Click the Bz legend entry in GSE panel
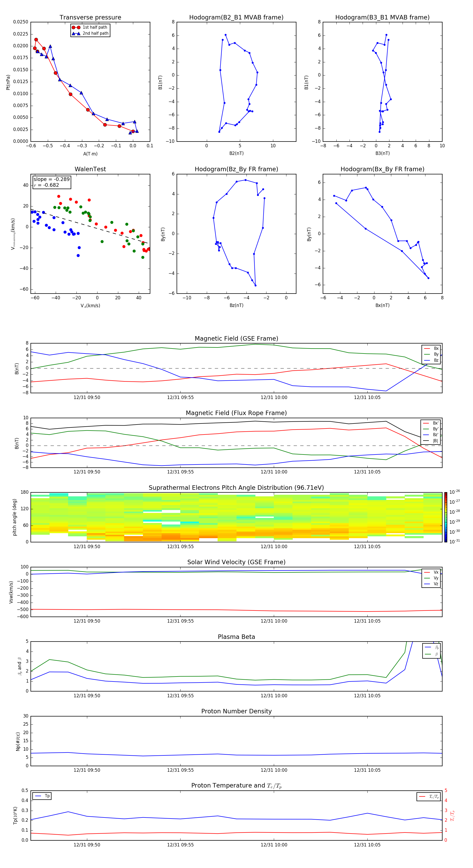Image resolution: width=473 pixels, height=868 pixels. point(431,360)
